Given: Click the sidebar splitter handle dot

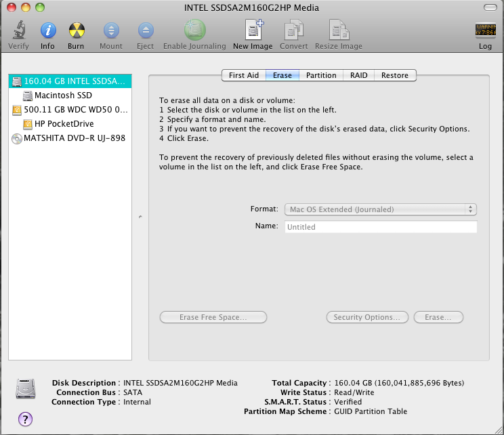Looking at the screenshot, I should click(x=140, y=217).
